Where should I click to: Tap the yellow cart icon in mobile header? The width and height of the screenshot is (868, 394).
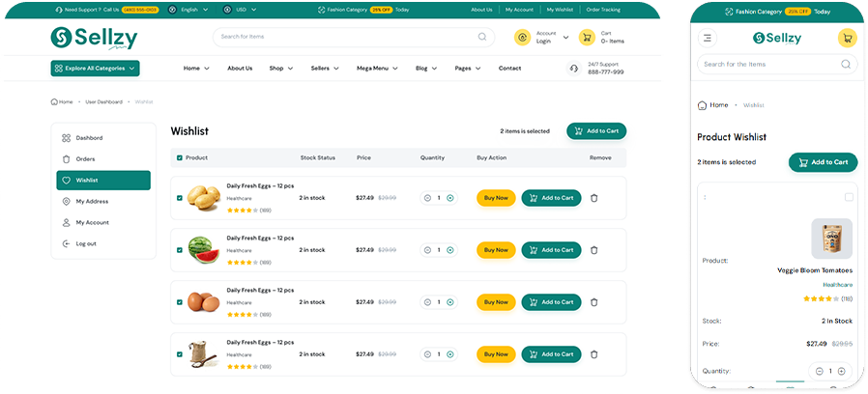tap(847, 38)
